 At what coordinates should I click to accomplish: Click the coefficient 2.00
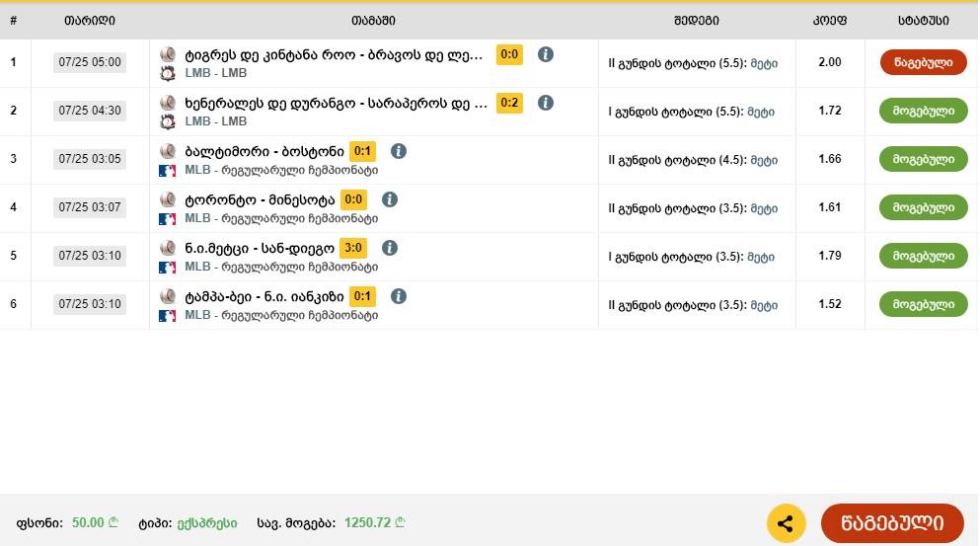click(829, 62)
